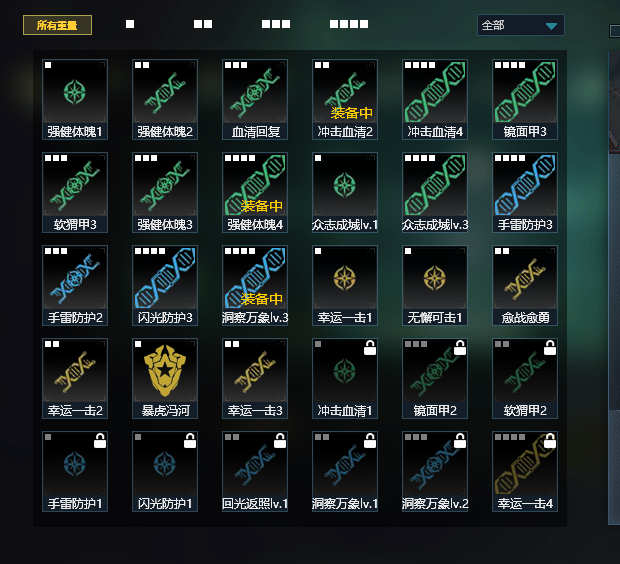Choose the 暴虎冯河 badge card

165,378
